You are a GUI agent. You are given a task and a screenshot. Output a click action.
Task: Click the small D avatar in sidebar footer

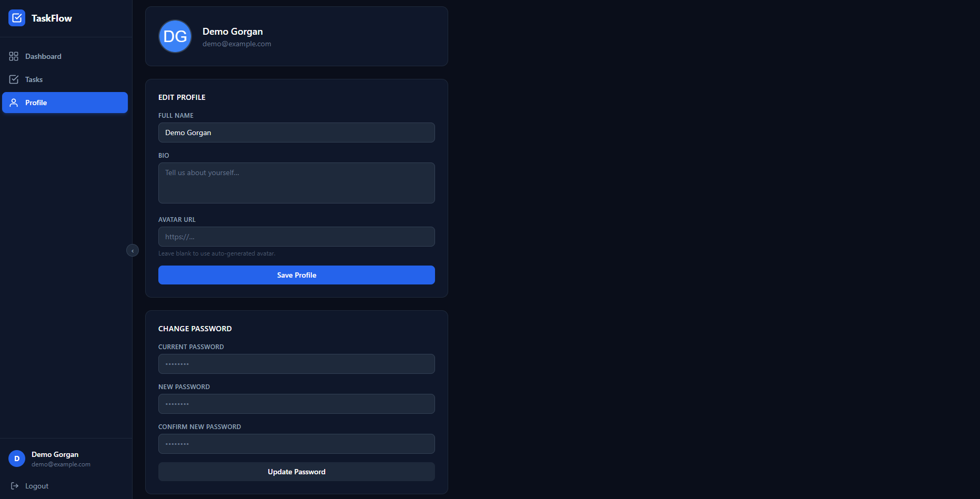click(x=17, y=459)
